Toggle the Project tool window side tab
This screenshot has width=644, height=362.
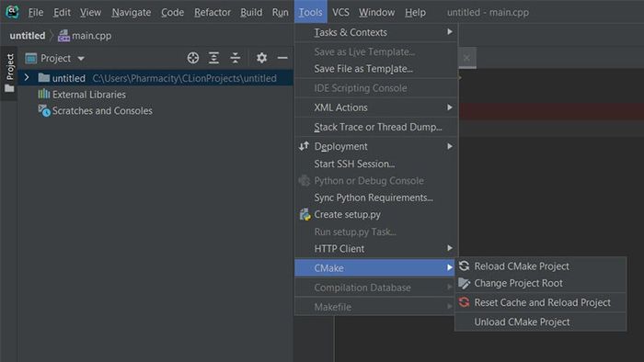[9, 73]
